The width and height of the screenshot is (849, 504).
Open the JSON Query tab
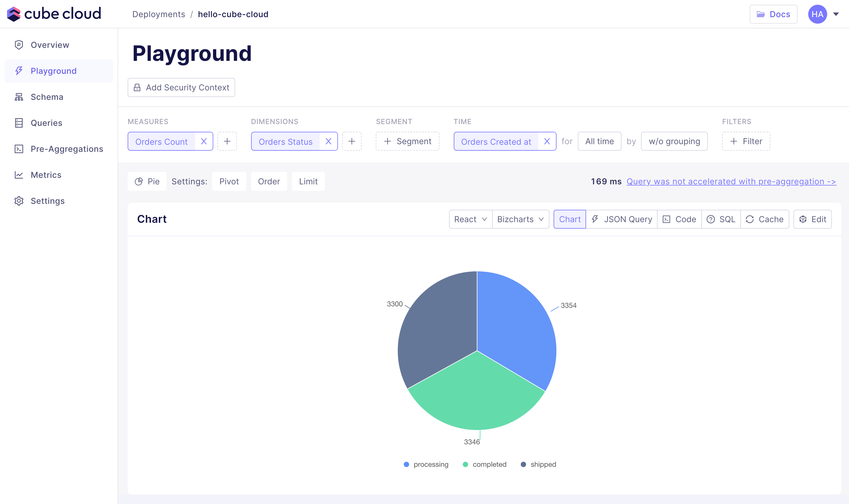coord(622,219)
